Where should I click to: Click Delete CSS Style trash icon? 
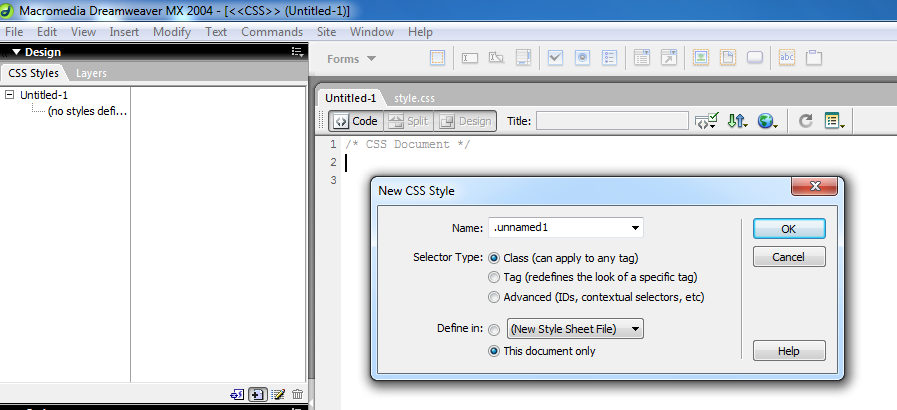tap(297, 394)
